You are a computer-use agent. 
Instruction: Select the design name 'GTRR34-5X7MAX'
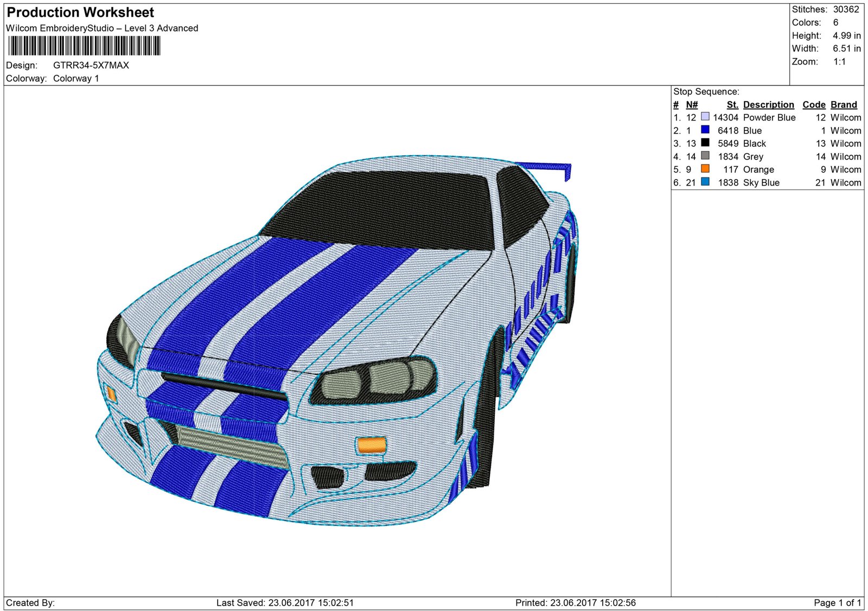(x=91, y=65)
